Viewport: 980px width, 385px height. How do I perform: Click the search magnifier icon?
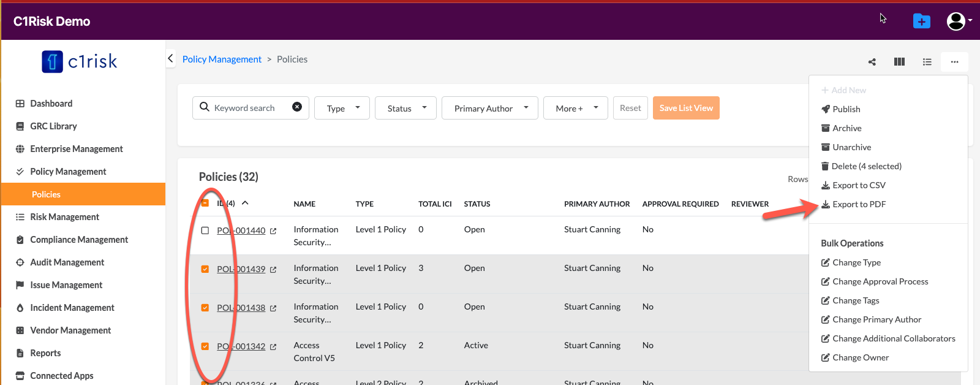(205, 107)
